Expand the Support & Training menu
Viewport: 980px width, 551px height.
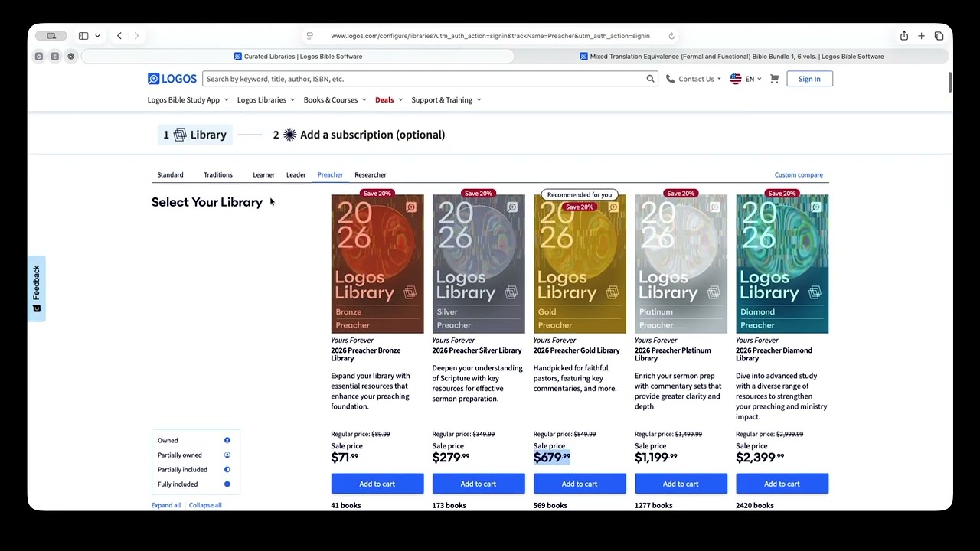pos(446,100)
